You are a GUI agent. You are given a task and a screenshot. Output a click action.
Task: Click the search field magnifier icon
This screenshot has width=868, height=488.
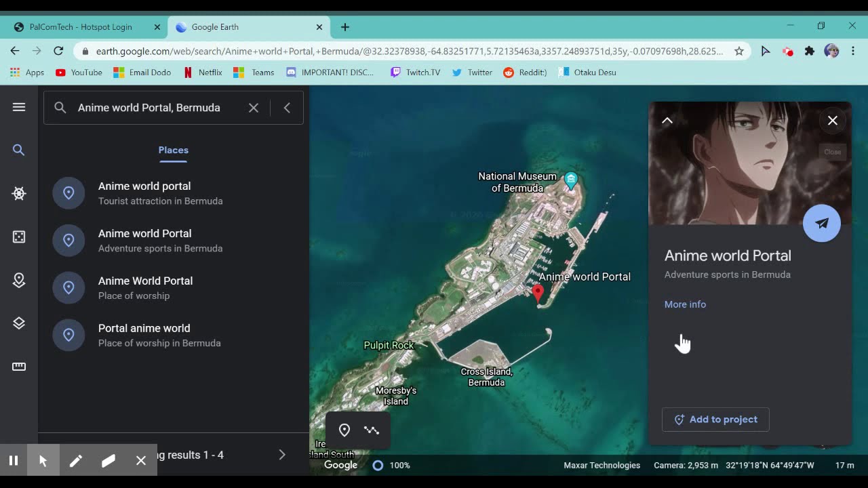[x=60, y=108]
